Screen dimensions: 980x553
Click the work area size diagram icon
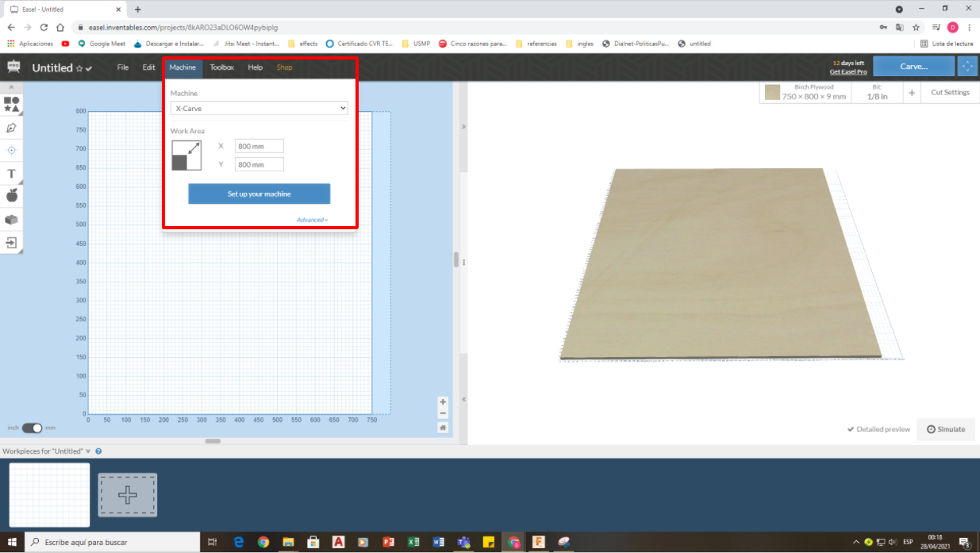tap(186, 156)
